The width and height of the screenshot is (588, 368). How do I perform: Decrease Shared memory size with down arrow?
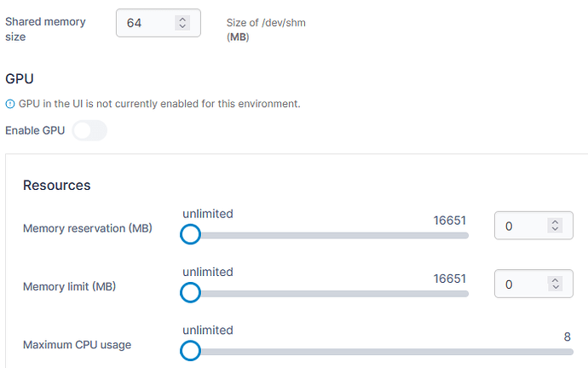pyautogui.click(x=182, y=27)
